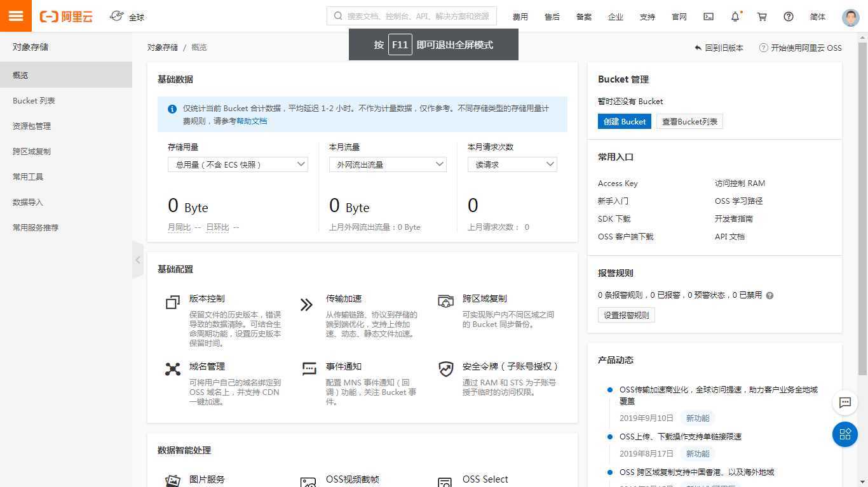868x487 pixels.
Task: Open the 简体 language selector
Action: click(818, 17)
